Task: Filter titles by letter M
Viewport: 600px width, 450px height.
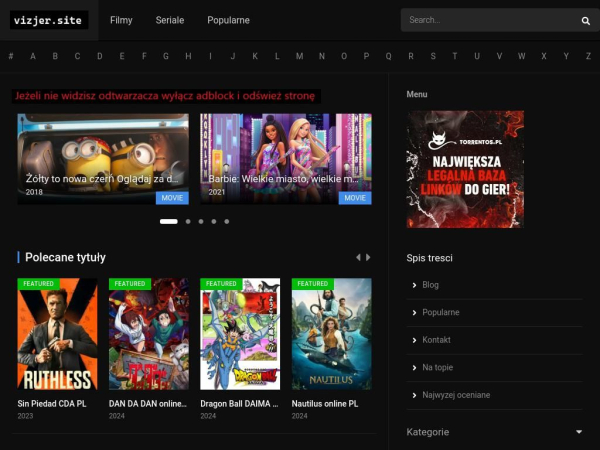Action: (300, 56)
